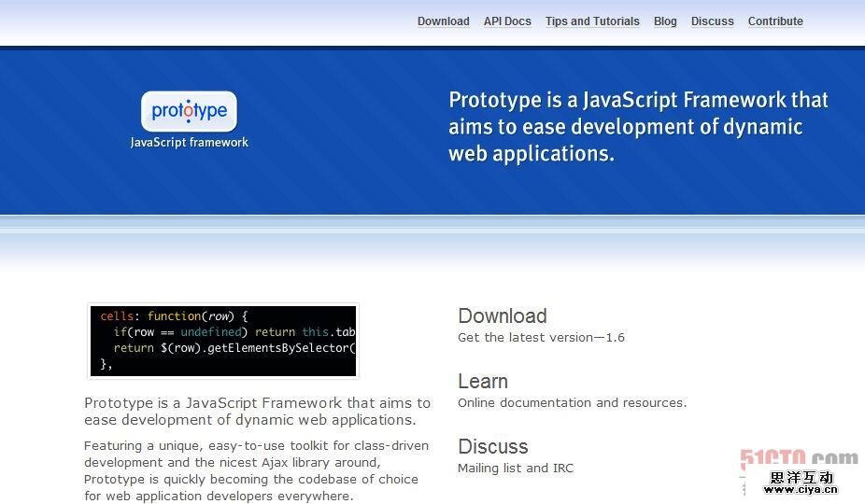Click the www.ciya.cn watermark badge
This screenshot has height=504, width=865.
801,483
